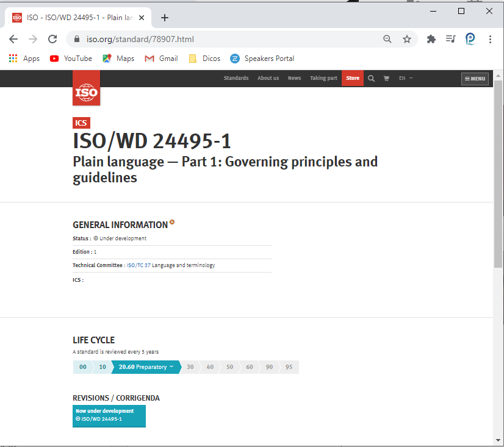Screen dimensions: 504x447
Task: Click life cycle stage 95
Action: 289,367
